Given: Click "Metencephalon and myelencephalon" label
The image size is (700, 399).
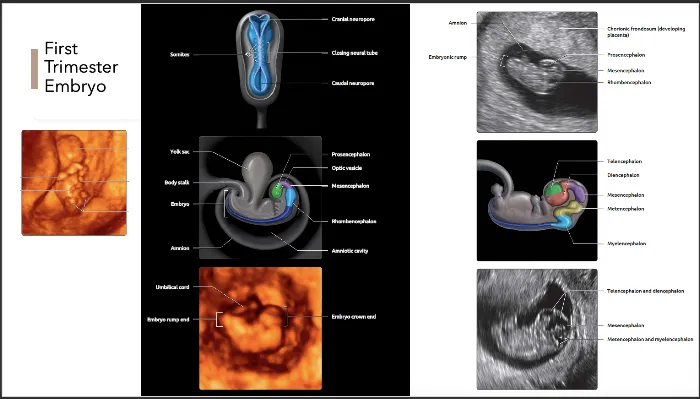Looking at the screenshot, I should coord(650,339).
